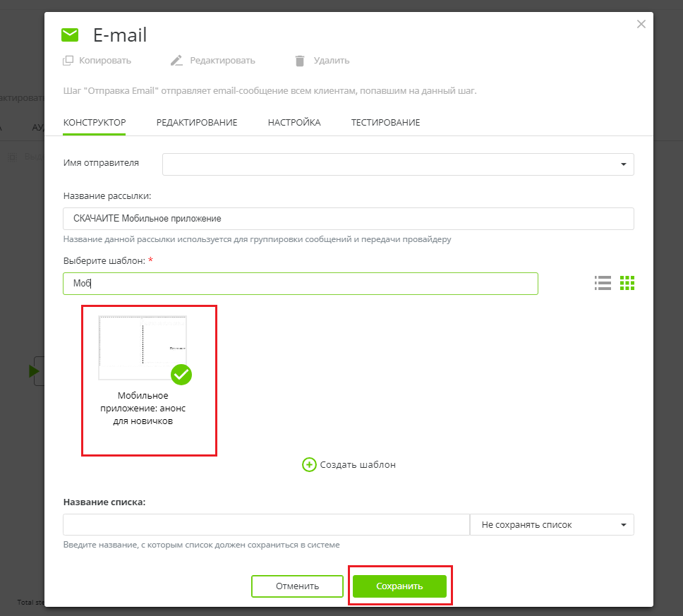
Task: Expand the Имя отправителя field arrow
Action: [624, 164]
